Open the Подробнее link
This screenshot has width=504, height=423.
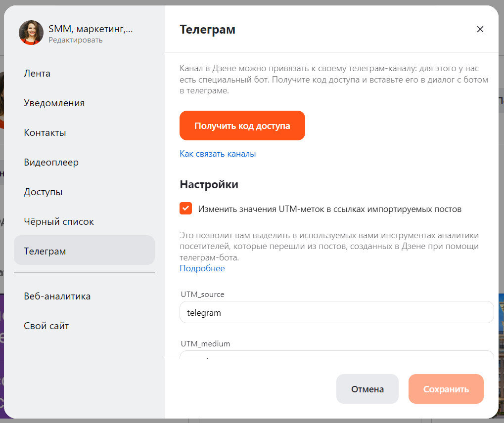pyautogui.click(x=202, y=268)
